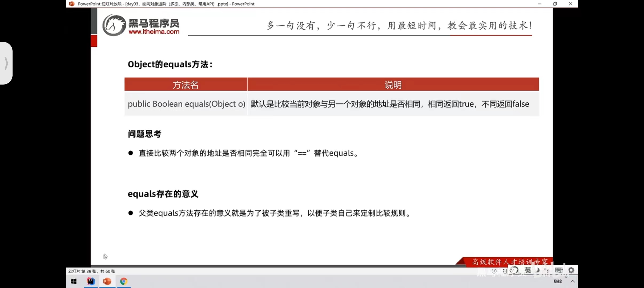Click the 链接 toolbar label in the taskbar
The width and height of the screenshot is (644, 288).
coord(558,281)
